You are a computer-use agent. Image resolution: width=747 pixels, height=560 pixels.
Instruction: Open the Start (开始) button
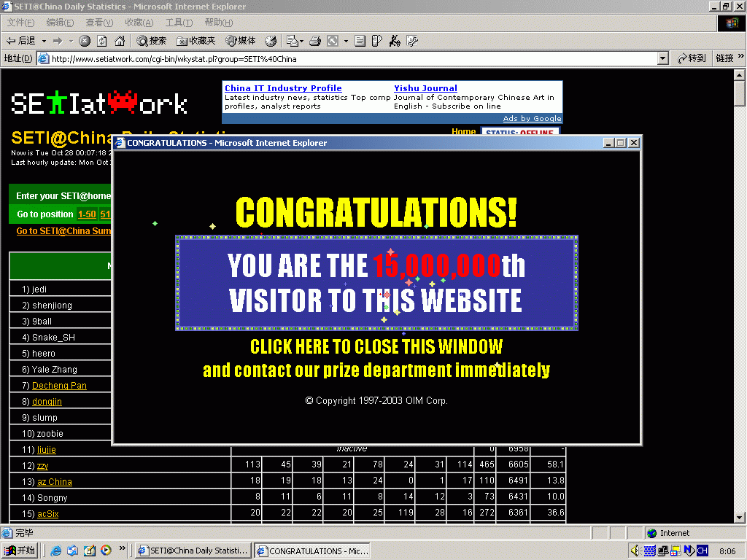coord(20,551)
